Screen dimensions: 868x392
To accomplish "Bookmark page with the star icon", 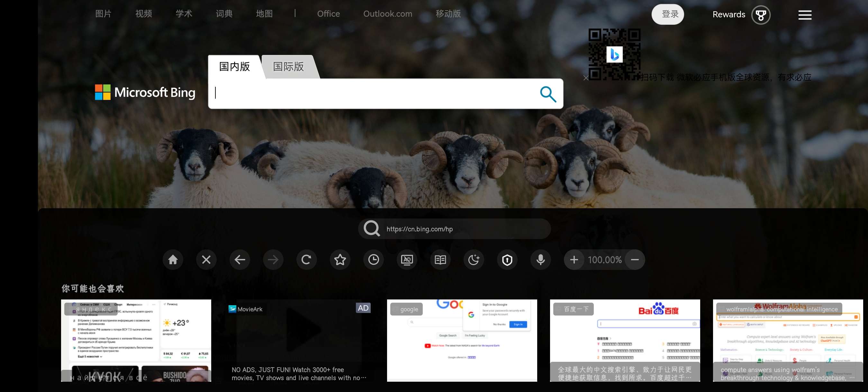I will [x=340, y=260].
